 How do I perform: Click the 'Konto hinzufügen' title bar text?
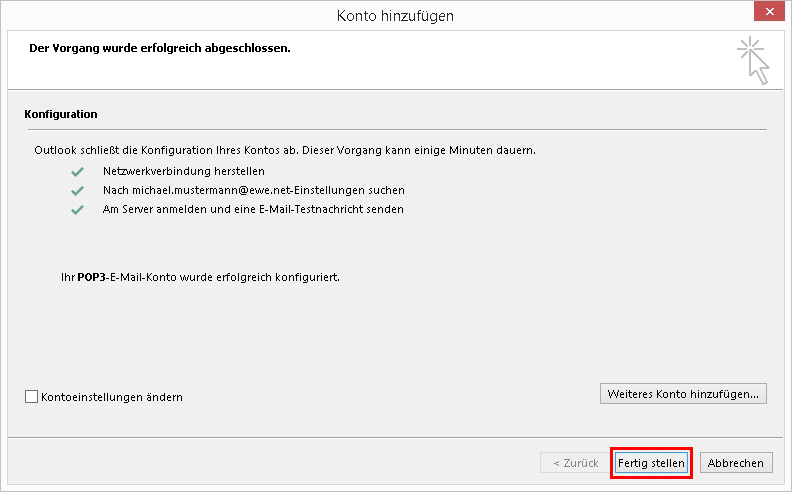395,16
